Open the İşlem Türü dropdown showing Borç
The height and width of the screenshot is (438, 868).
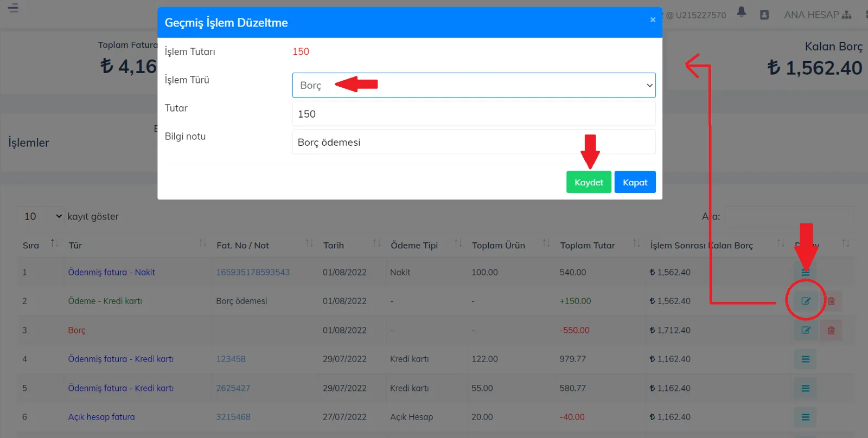[x=474, y=85]
